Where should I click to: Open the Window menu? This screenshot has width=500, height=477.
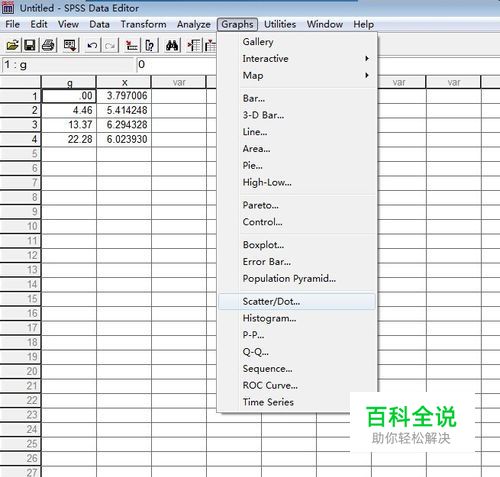(x=325, y=24)
